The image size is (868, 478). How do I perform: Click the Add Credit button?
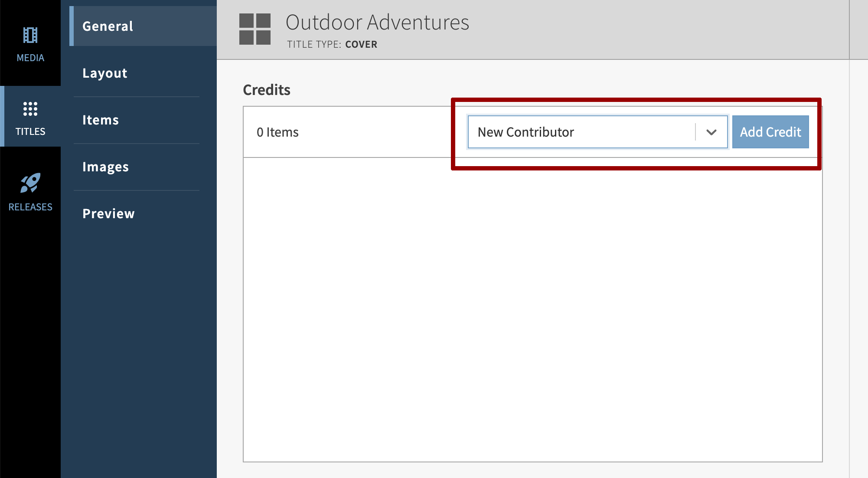[770, 132]
